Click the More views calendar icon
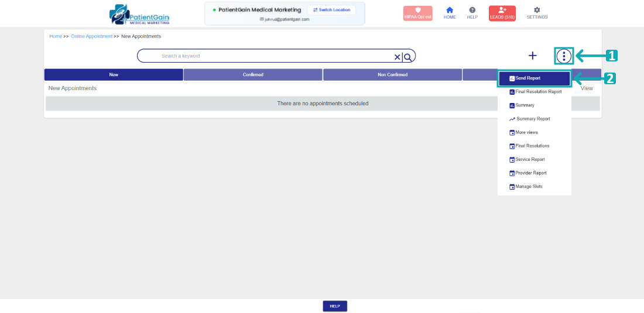The image size is (644, 313). click(512, 132)
